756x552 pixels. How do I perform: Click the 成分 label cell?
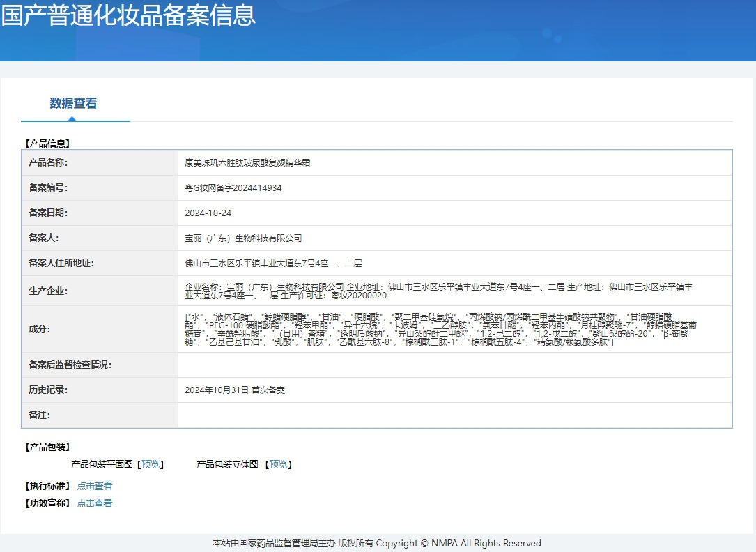point(100,329)
